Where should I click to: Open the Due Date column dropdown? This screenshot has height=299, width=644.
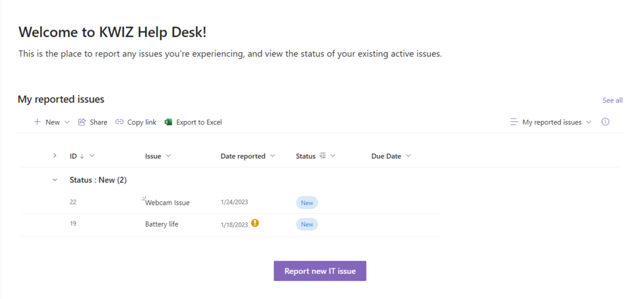[x=408, y=156]
